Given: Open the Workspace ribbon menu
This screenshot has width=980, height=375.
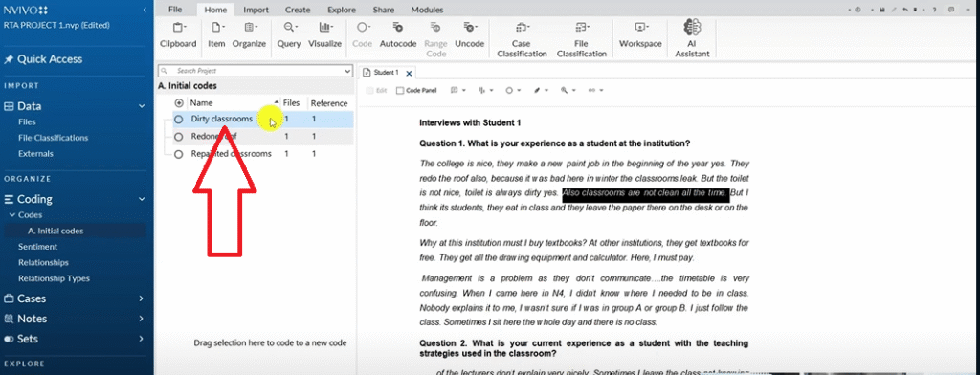Looking at the screenshot, I should click(640, 35).
